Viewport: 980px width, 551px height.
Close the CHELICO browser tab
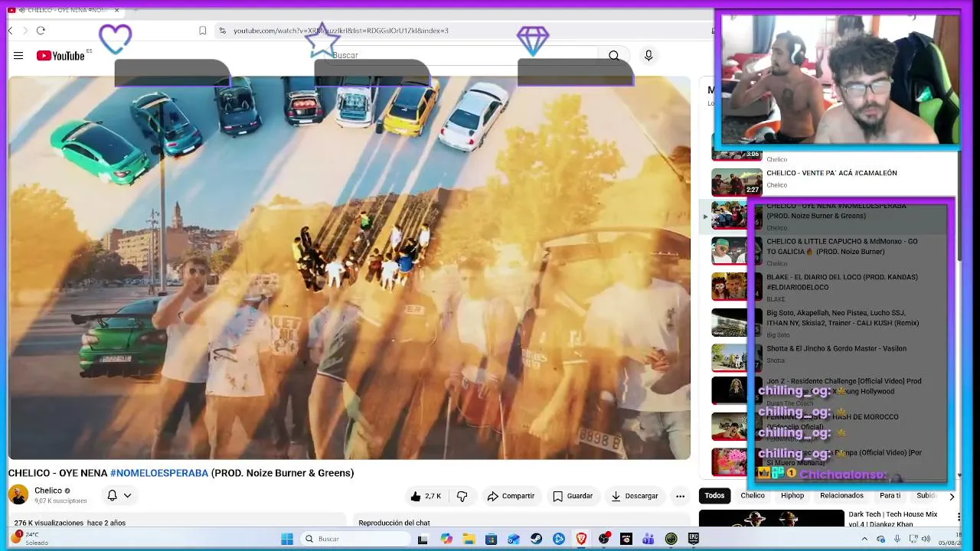tap(117, 10)
